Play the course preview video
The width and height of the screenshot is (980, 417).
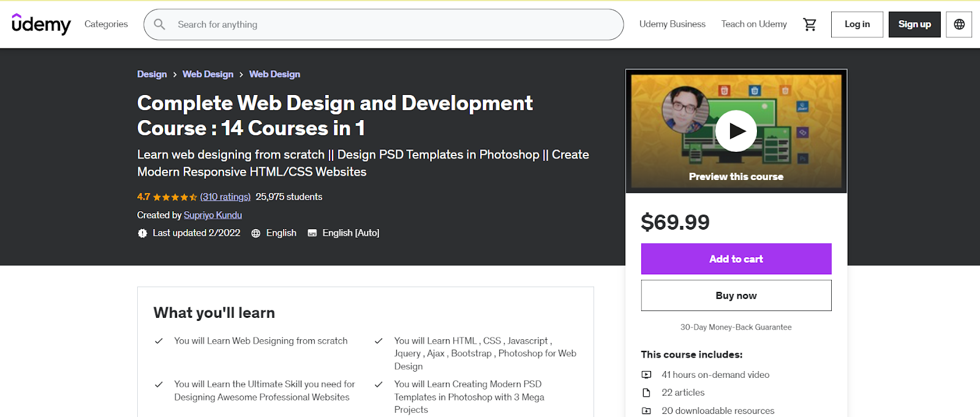coord(736,131)
